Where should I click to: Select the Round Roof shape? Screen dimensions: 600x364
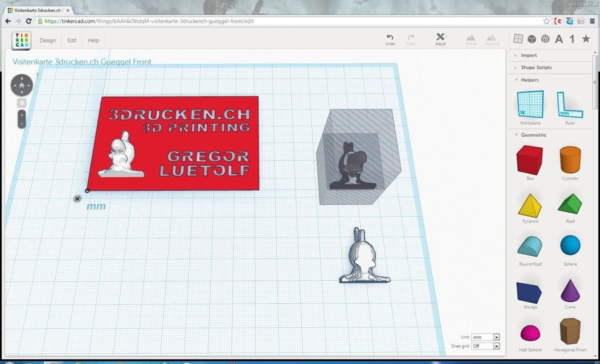(530, 250)
